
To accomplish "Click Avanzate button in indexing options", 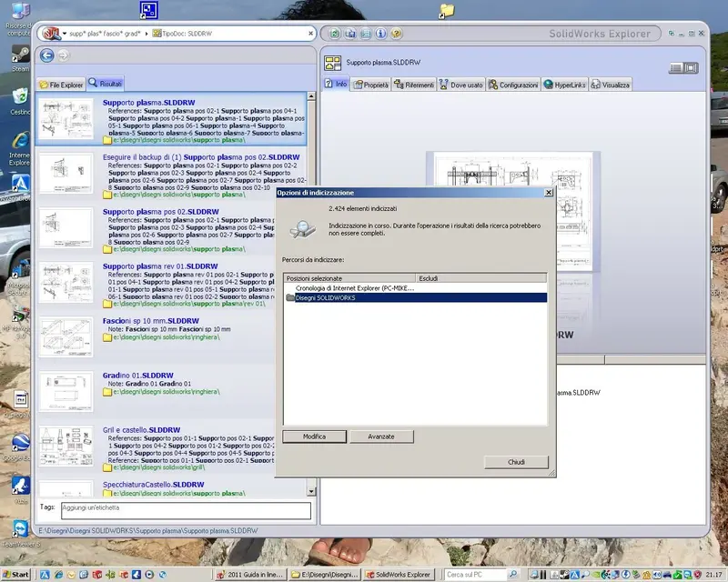I will point(381,436).
